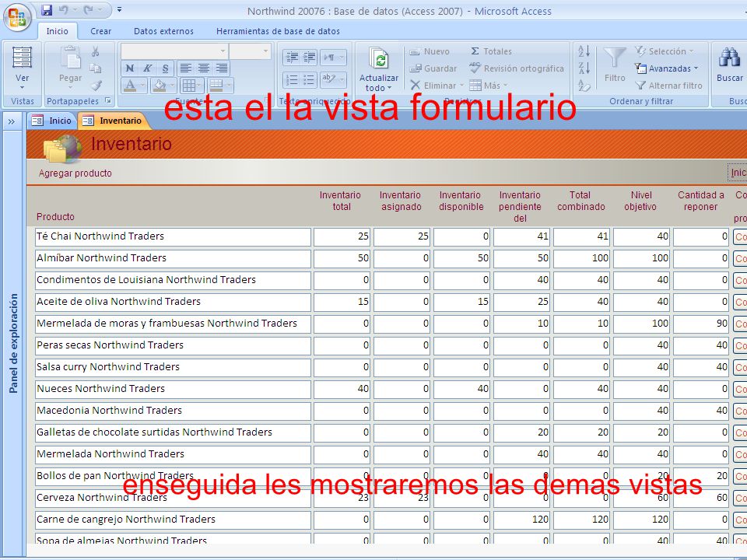747x560 pixels.
Task: Open the Avanzadas filter options
Action: (667, 68)
